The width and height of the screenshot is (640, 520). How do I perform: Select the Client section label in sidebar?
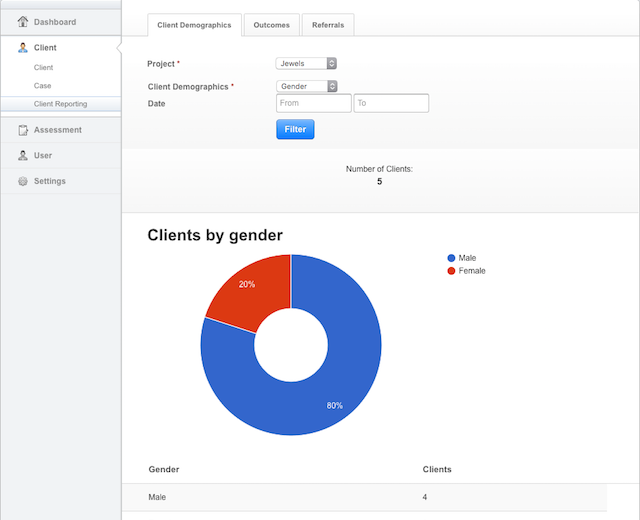pos(45,48)
